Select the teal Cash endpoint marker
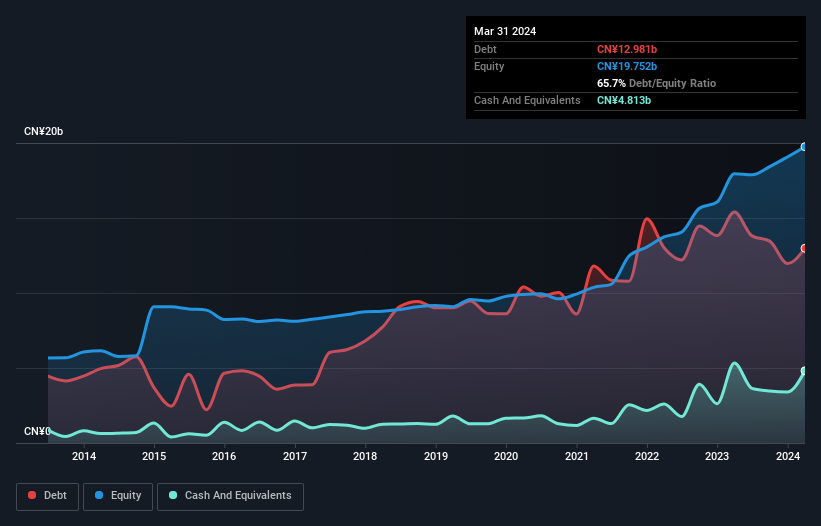This screenshot has height=526, width=821. (x=804, y=371)
